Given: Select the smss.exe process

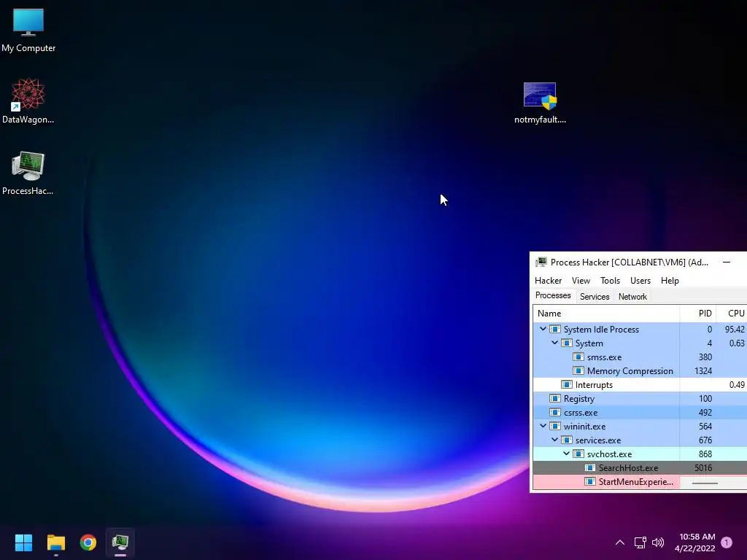Looking at the screenshot, I should click(640, 357).
